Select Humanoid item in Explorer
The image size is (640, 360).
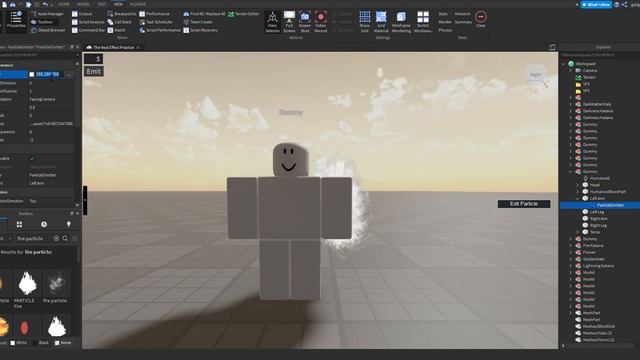[x=599, y=178]
